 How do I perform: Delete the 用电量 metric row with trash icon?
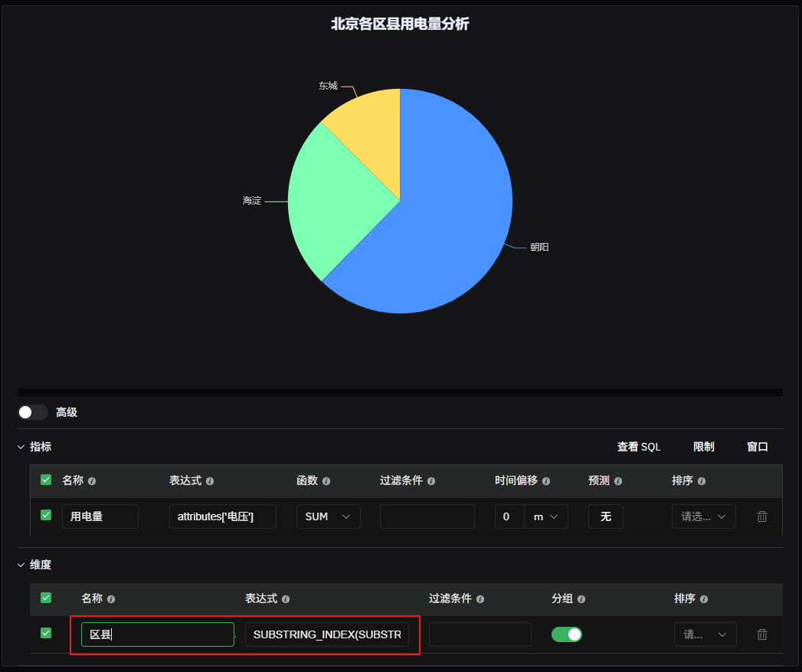[762, 516]
